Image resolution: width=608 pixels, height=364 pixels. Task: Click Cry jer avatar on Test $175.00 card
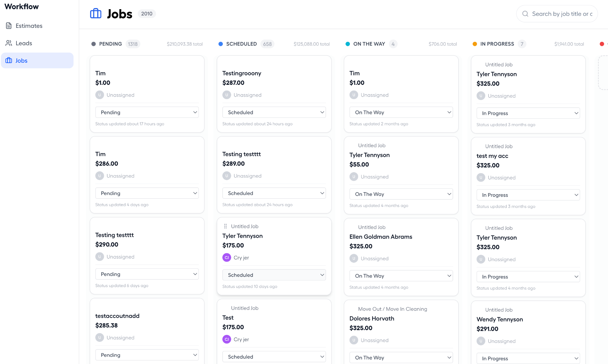pos(227,339)
